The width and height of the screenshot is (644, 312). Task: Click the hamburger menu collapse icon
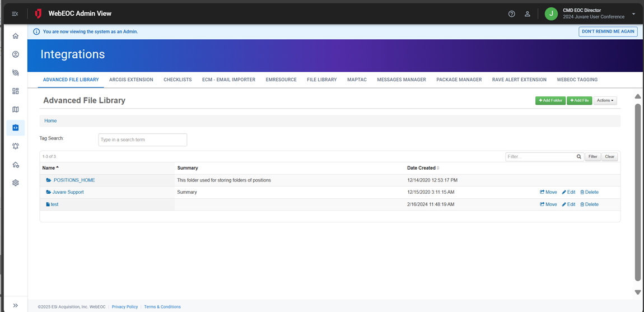click(x=15, y=14)
